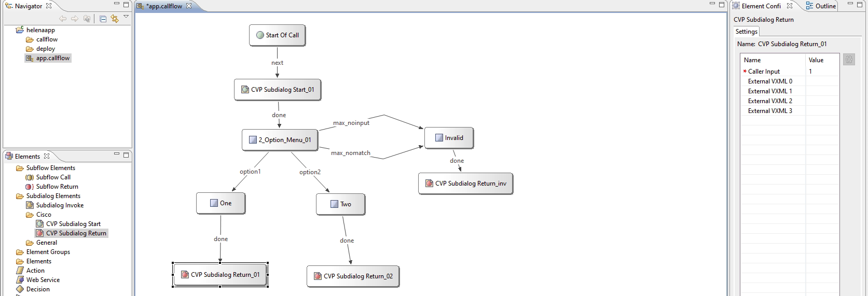Minimize the Navigator panel
This screenshot has width=868, height=296.
(x=117, y=4)
